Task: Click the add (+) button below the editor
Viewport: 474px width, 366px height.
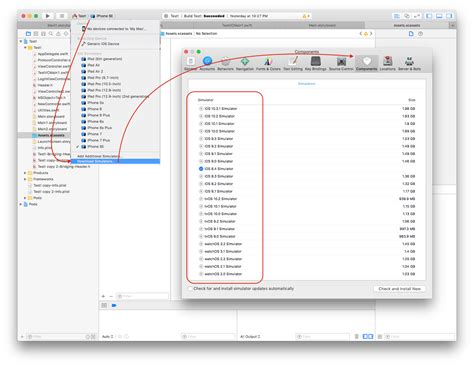Action: coord(103,296)
